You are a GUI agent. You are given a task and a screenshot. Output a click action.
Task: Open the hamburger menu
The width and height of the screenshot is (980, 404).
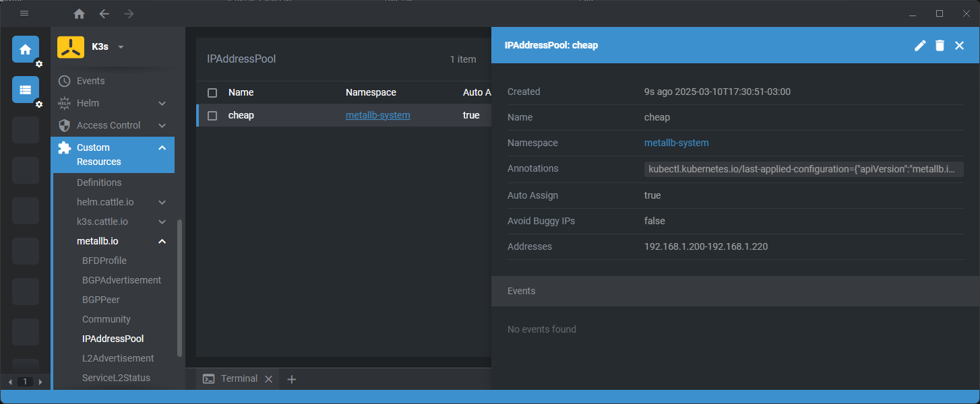click(24, 13)
